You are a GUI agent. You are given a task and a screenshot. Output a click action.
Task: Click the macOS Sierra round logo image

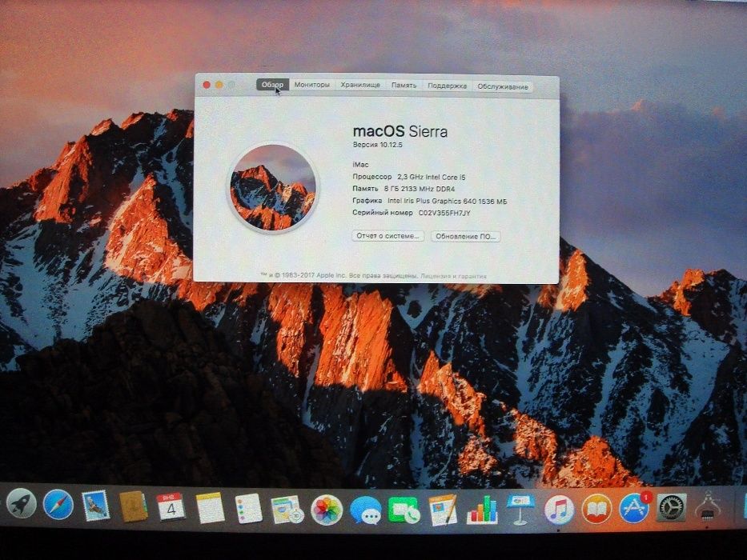[272, 188]
